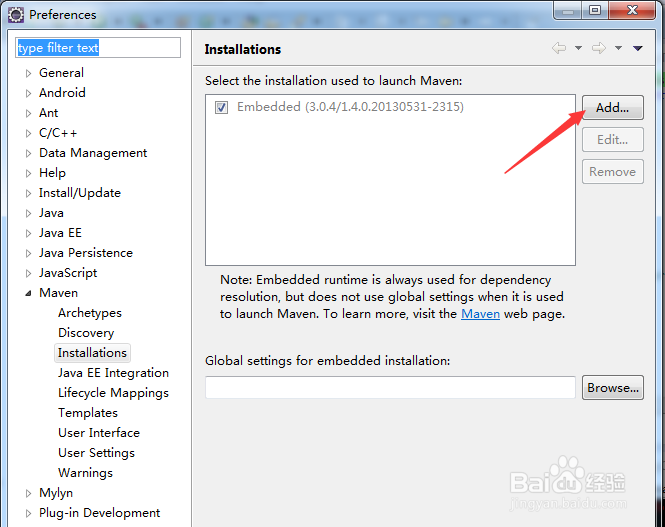665x527 pixels.
Task: Select the Maven category label
Action: (x=59, y=293)
